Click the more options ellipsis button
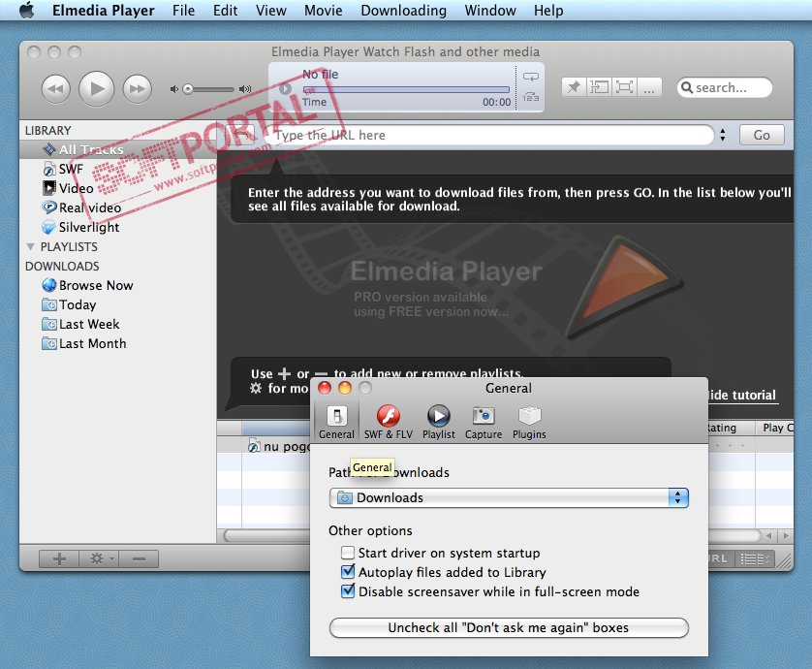Viewport: 812px width, 669px height. (649, 87)
